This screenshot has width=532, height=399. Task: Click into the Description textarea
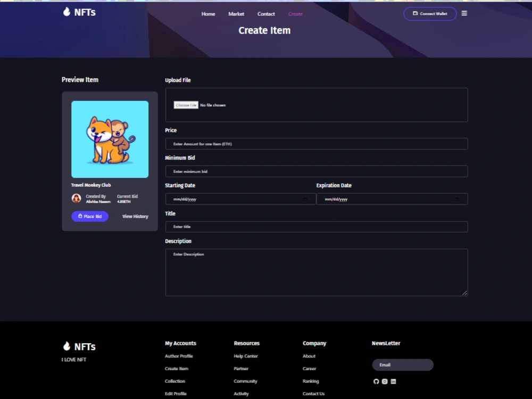coord(317,272)
